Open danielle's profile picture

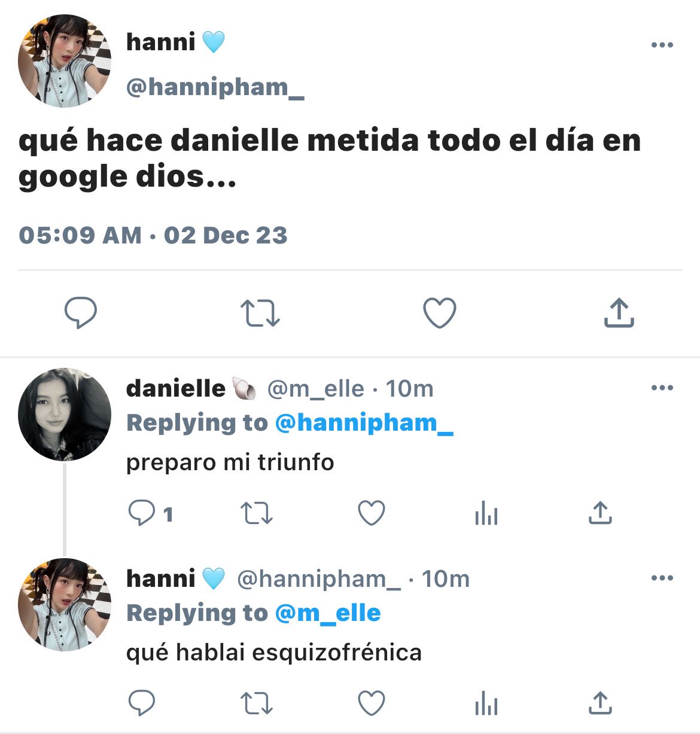[65, 415]
